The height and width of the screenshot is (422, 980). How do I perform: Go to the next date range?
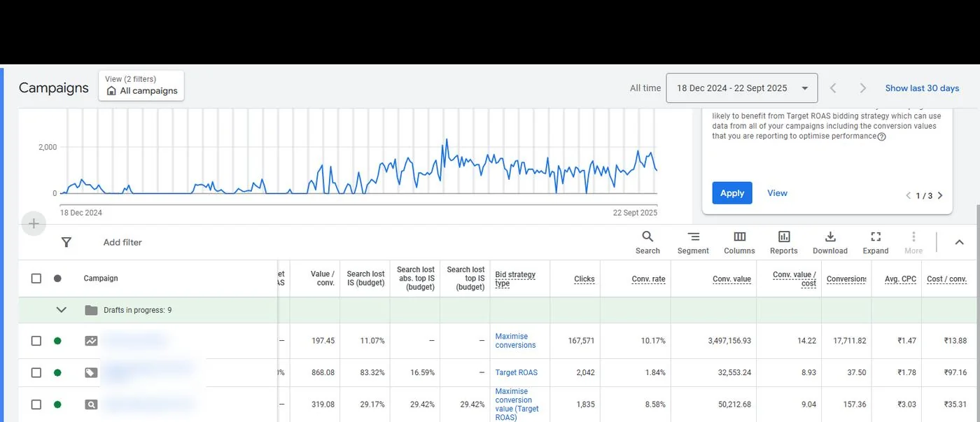[863, 88]
